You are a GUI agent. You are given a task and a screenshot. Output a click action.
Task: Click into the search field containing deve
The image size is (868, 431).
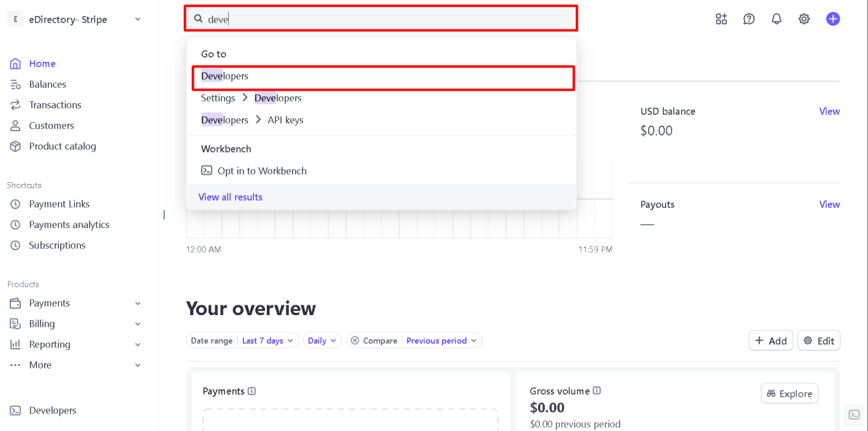[381, 19]
